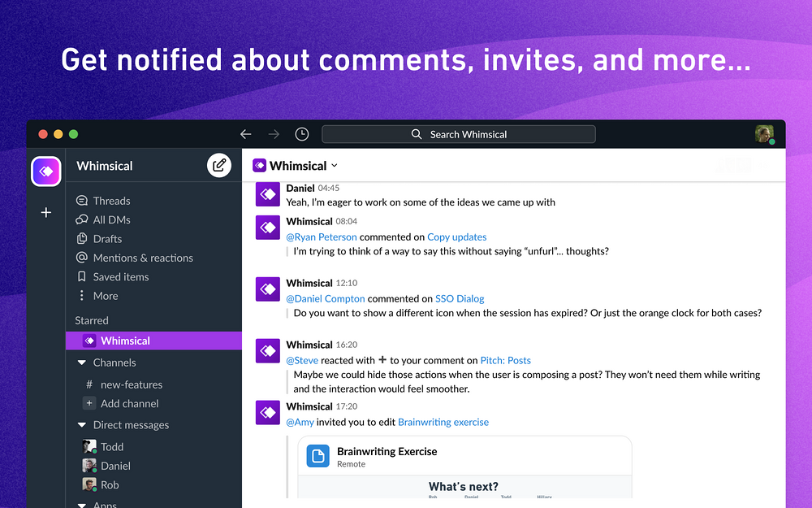812x508 pixels.
Task: Open the Pitch: Posts link
Action: 505,360
